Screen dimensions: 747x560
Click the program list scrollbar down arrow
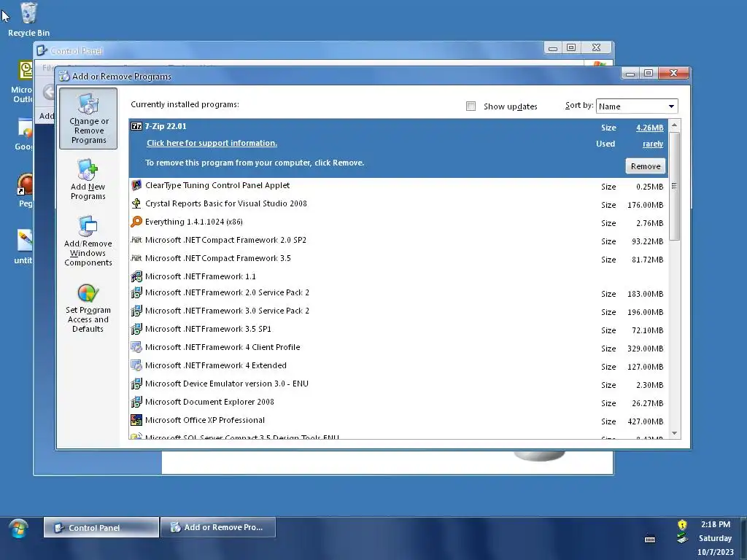click(x=674, y=433)
